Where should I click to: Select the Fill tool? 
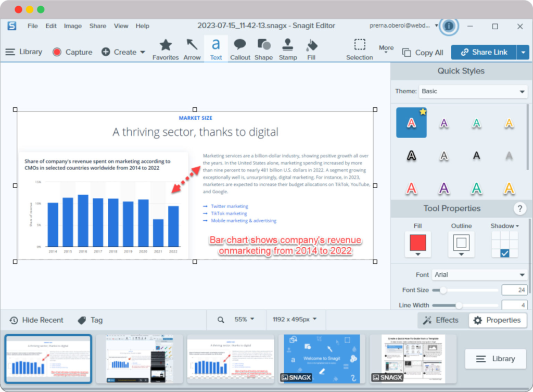tap(311, 49)
